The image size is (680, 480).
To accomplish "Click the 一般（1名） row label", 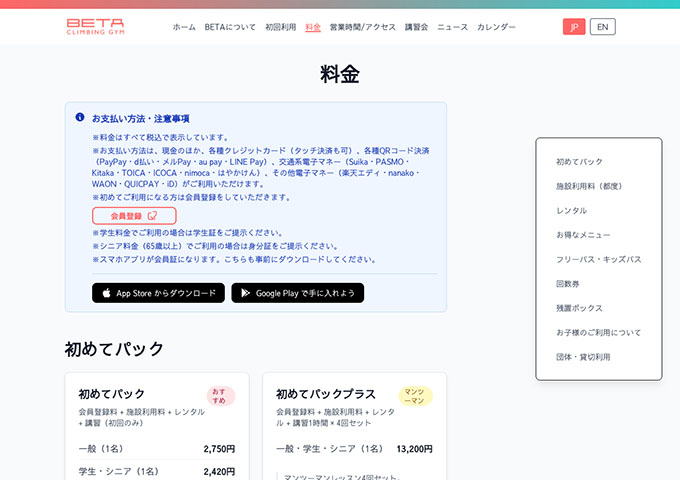I will click(x=101, y=449).
